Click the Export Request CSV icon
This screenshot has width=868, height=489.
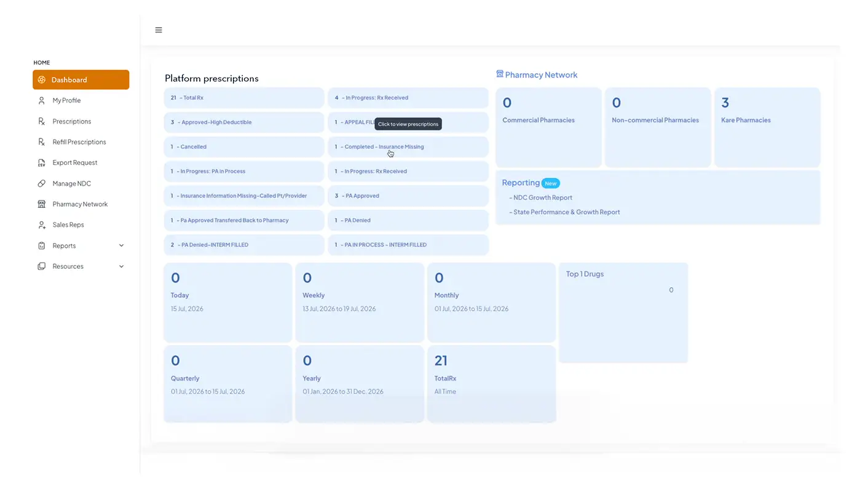pyautogui.click(x=42, y=163)
